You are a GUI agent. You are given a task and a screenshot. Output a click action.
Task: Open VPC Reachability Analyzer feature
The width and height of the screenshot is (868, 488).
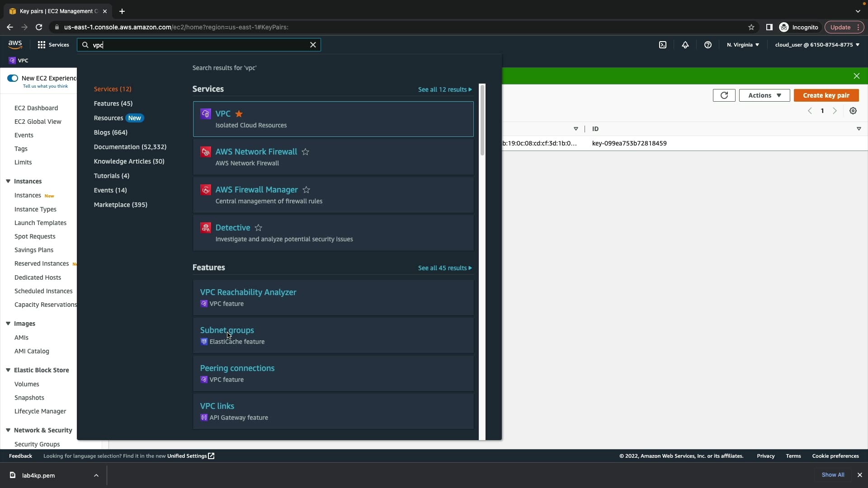(248, 292)
